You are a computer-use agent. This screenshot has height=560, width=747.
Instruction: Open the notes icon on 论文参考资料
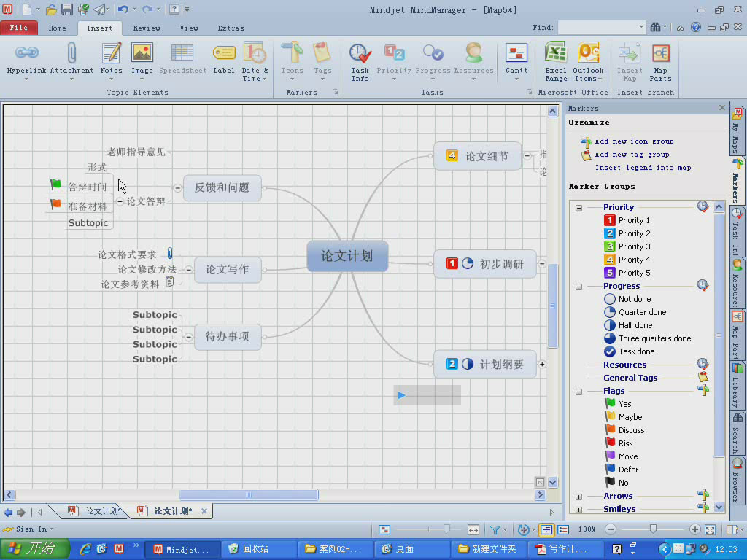(x=169, y=282)
